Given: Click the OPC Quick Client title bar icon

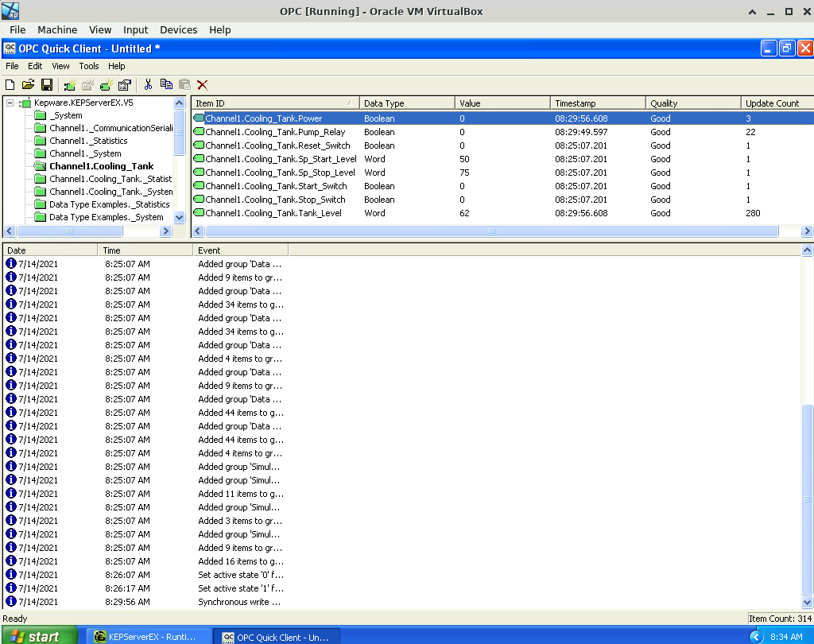Looking at the screenshot, I should point(10,48).
